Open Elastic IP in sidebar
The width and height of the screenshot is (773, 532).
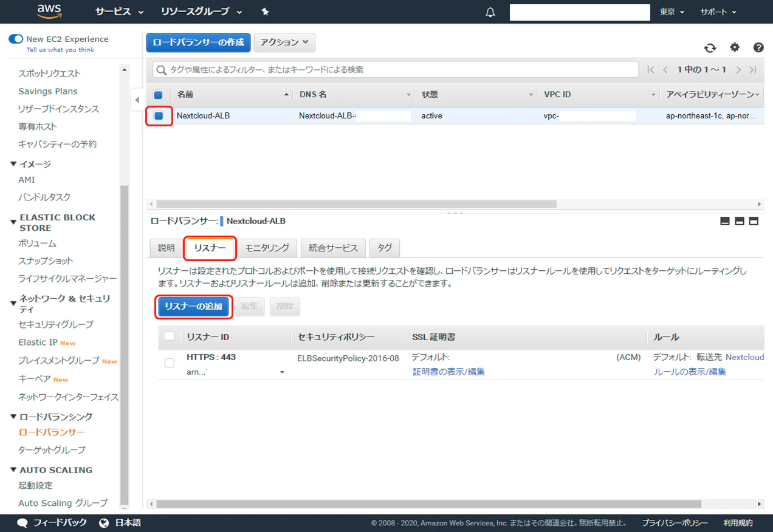pyautogui.click(x=38, y=343)
